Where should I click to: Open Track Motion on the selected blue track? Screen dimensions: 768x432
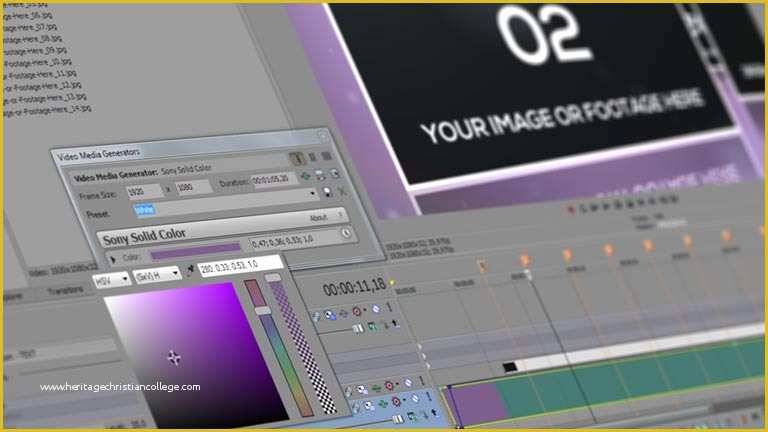click(368, 406)
